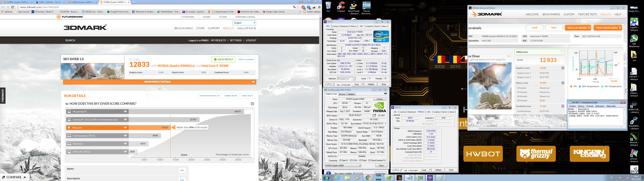Open the SPD tab in the CPU-Z memory window
644x181 pixels.
click(429, 112)
